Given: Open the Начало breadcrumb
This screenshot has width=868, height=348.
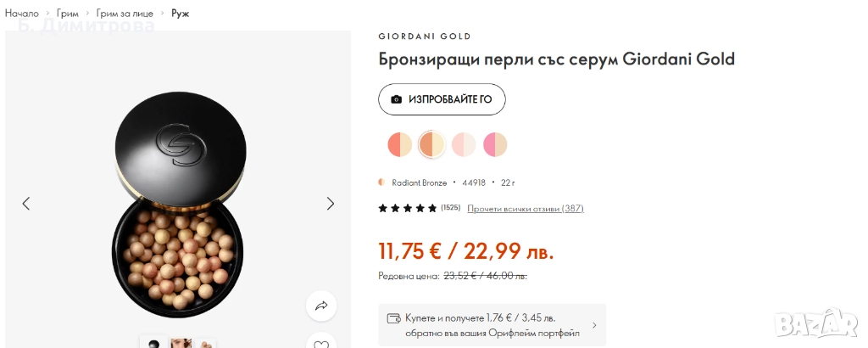Looking at the screenshot, I should point(22,14).
